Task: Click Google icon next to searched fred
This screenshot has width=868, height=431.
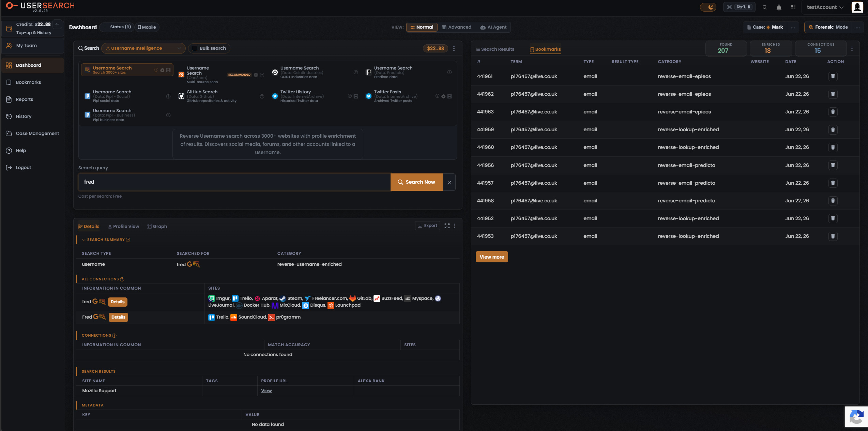Action: [x=189, y=264]
